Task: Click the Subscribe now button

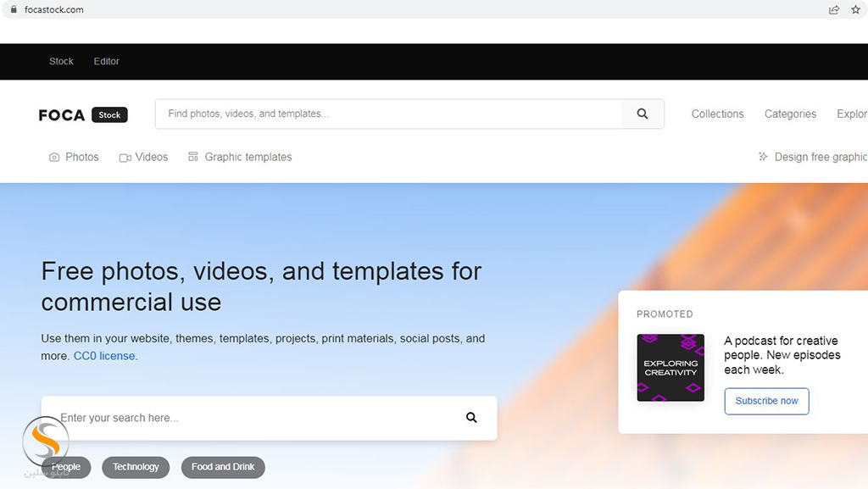Action: (766, 401)
